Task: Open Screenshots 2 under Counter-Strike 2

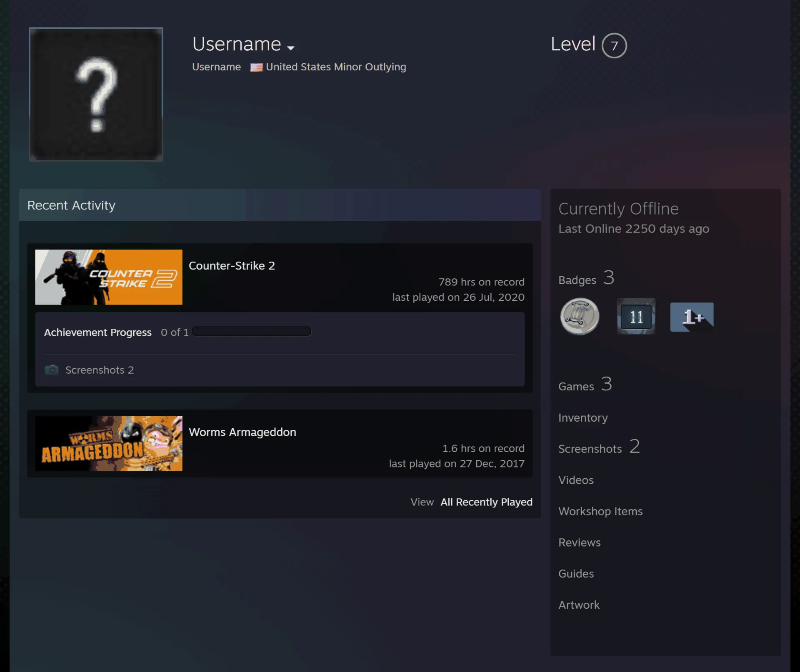Action: coord(100,370)
